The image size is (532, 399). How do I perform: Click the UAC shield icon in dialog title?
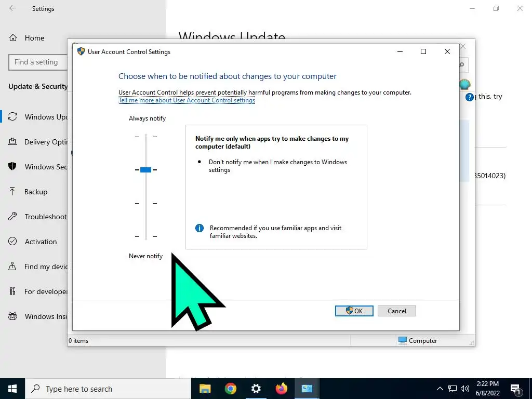click(81, 51)
